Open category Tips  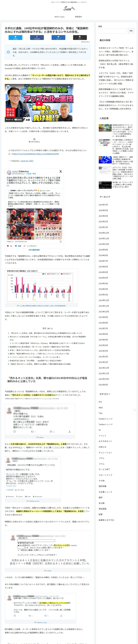click(x=100, y=413)
